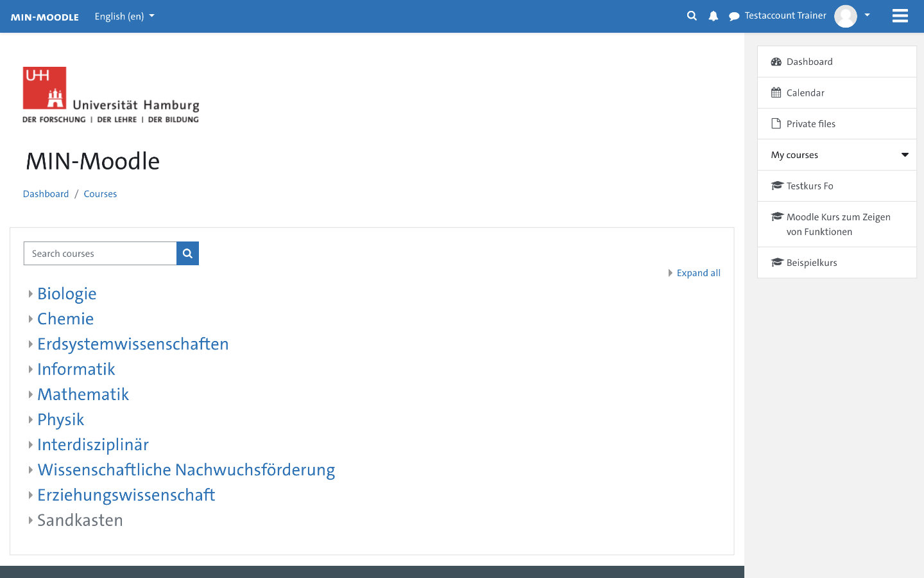Click graduation cap icon beside Testkurs Fo
The image size is (924, 578).
tap(777, 186)
